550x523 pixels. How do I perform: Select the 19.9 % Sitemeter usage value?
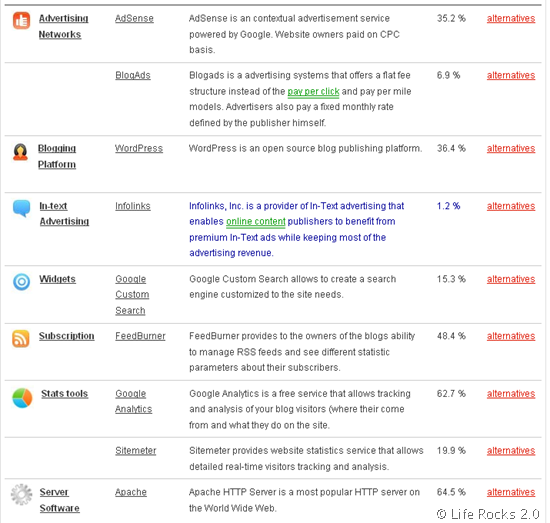[x=451, y=450]
